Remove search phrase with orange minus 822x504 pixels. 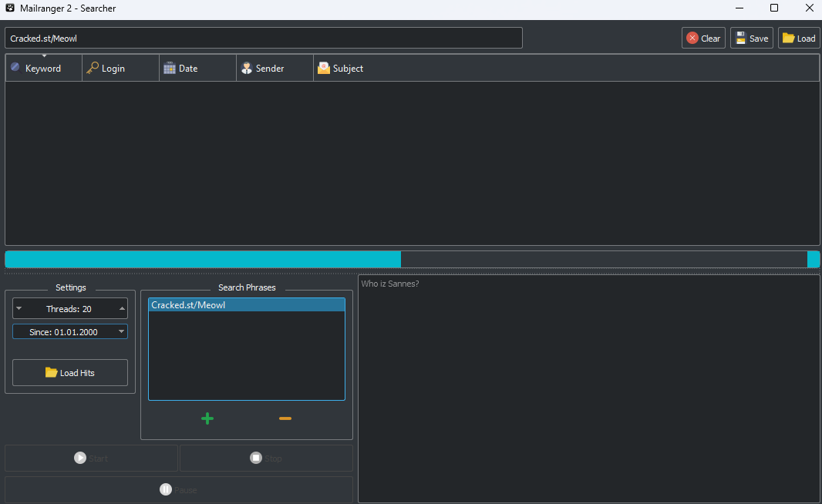tap(285, 418)
